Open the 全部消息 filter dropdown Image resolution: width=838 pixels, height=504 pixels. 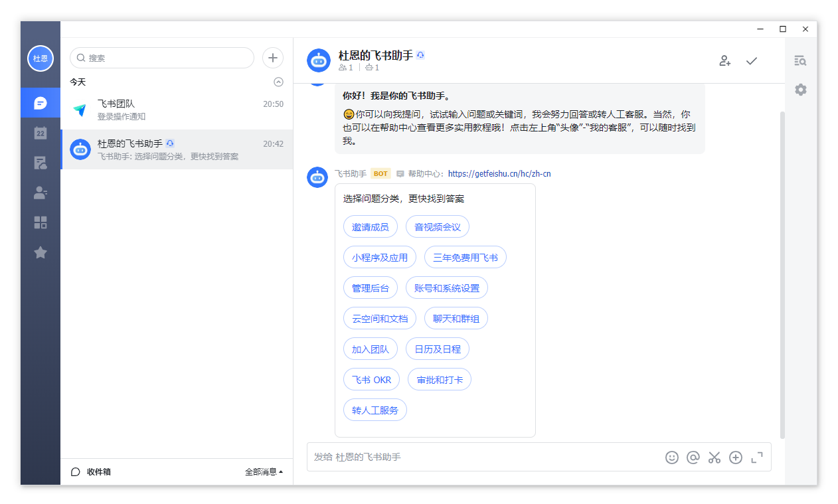[264, 472]
